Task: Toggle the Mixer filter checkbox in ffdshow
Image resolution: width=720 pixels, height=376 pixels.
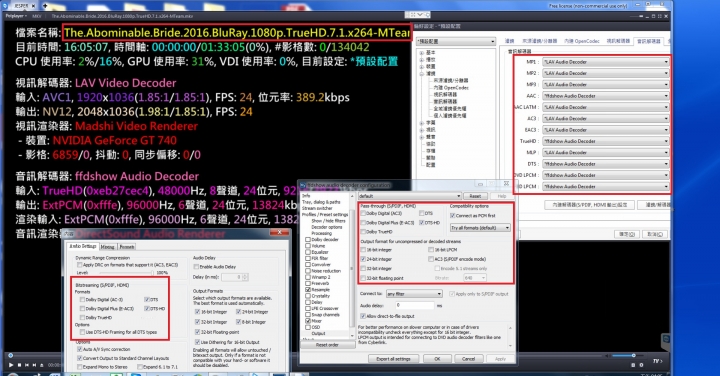Action: pos(308,321)
